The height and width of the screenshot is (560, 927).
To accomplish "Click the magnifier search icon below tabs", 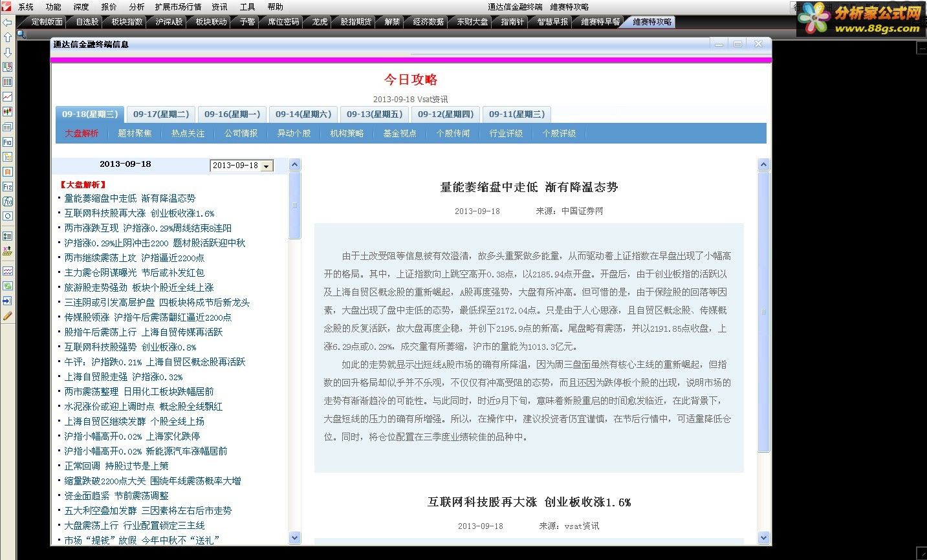I will pos(21,34).
